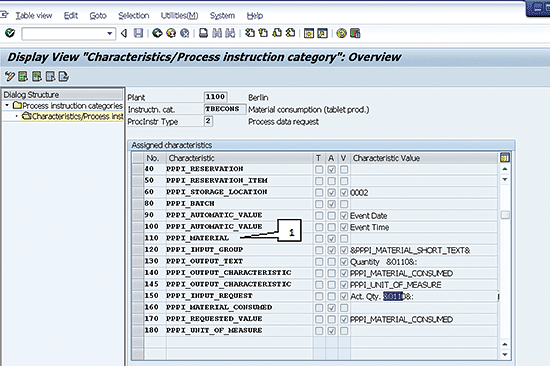
Task: Click the document icon at the application toolbar's right end
Action: [x=63, y=76]
